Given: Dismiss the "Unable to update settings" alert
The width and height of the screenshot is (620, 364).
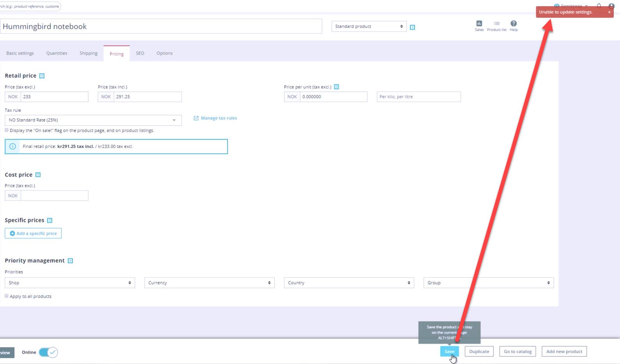Looking at the screenshot, I should tap(609, 12).
